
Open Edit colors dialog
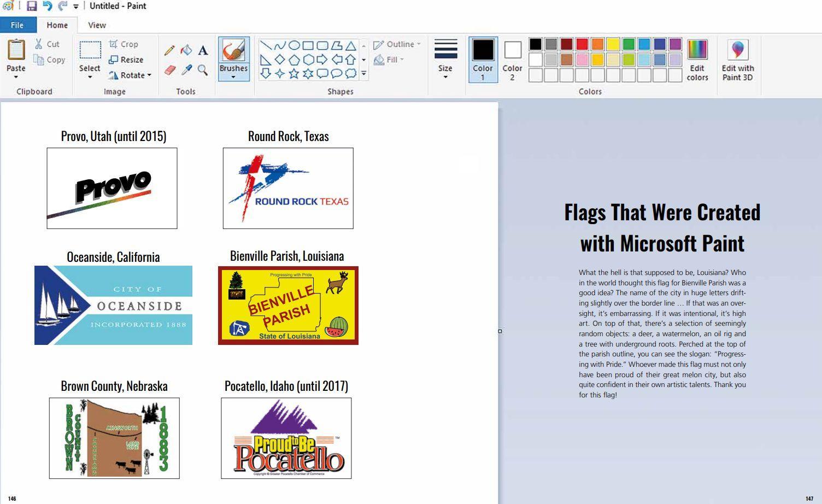tap(697, 60)
